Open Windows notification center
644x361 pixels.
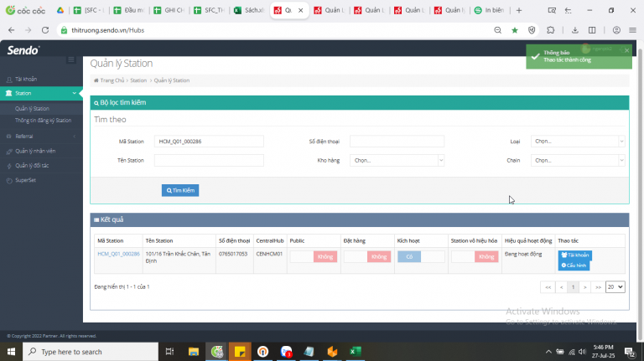(x=629, y=352)
